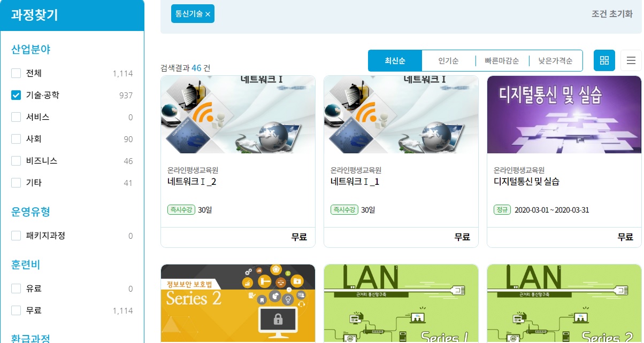Open the 정보보안 보호법 Series 2 thumbnail

coord(238,303)
